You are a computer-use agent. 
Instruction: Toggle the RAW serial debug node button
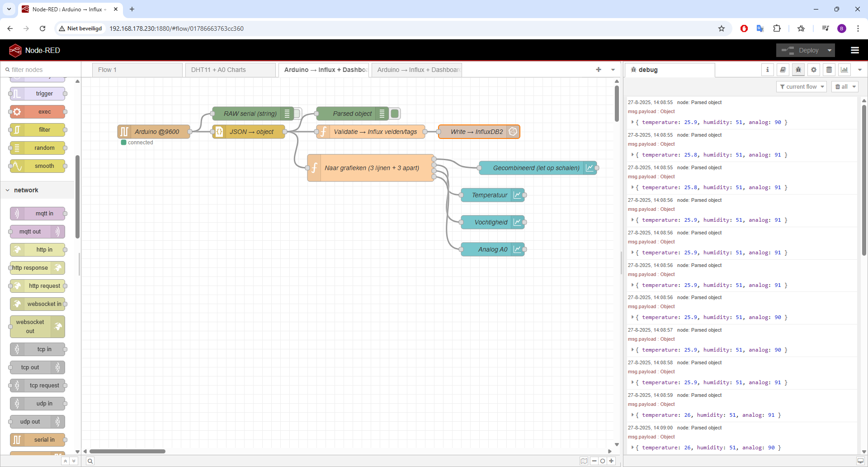pyautogui.click(x=297, y=114)
